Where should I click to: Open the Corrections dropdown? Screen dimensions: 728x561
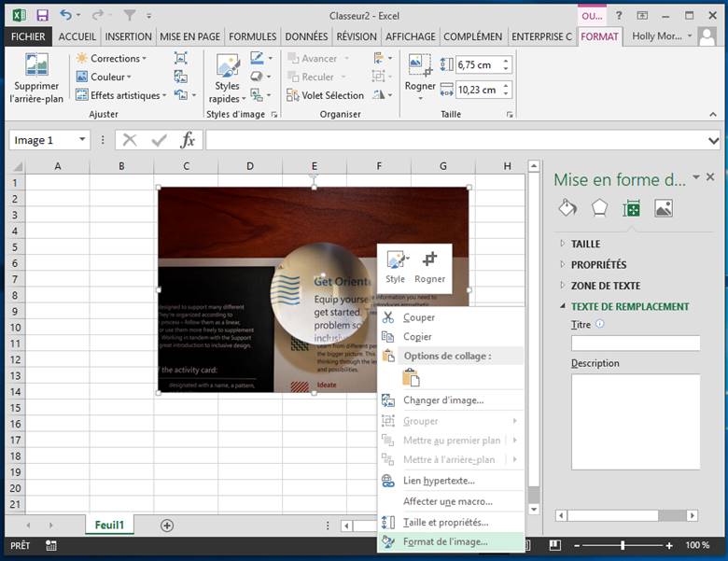(114, 58)
